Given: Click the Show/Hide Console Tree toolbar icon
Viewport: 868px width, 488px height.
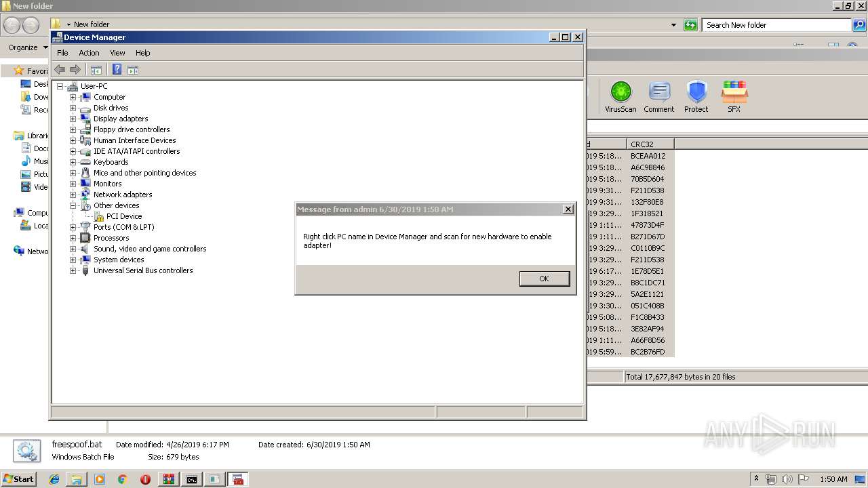Looking at the screenshot, I should pyautogui.click(x=96, y=70).
